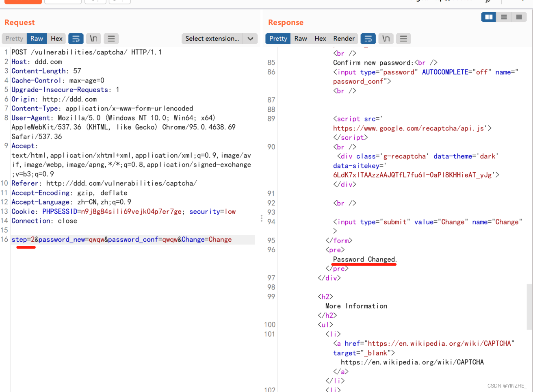Click the Connection: close header
This screenshot has height=392, width=533.
(44, 221)
